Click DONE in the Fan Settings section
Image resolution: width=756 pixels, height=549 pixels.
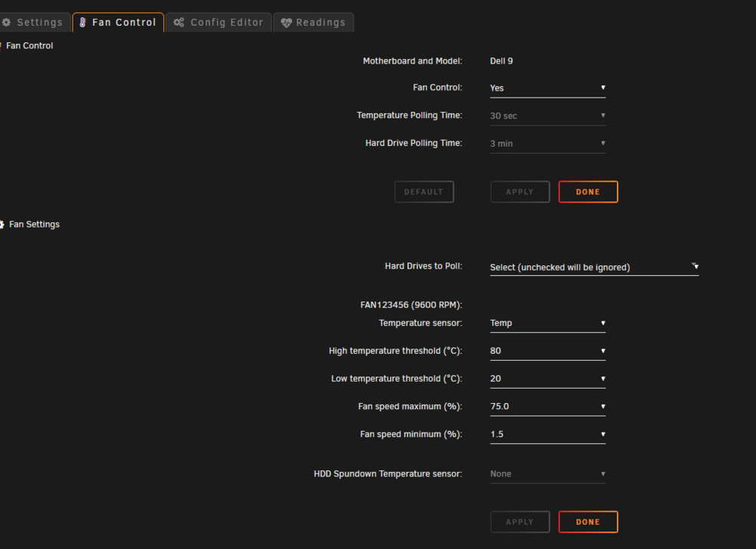click(588, 522)
